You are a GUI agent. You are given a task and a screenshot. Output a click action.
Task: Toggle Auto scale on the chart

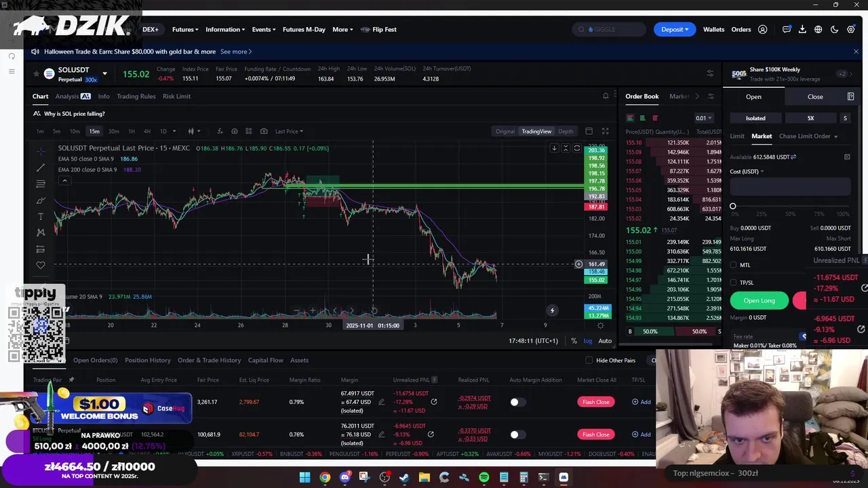coord(605,341)
